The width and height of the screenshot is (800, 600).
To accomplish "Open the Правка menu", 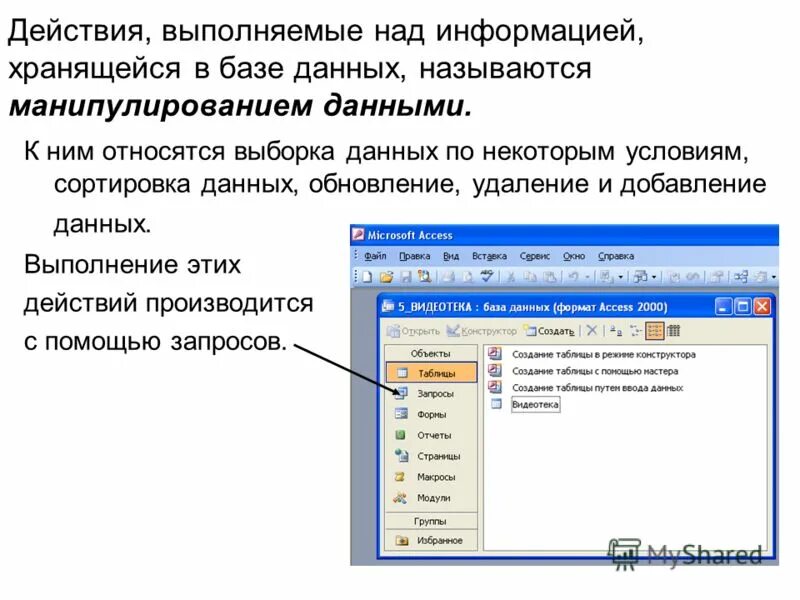I will tap(414, 256).
